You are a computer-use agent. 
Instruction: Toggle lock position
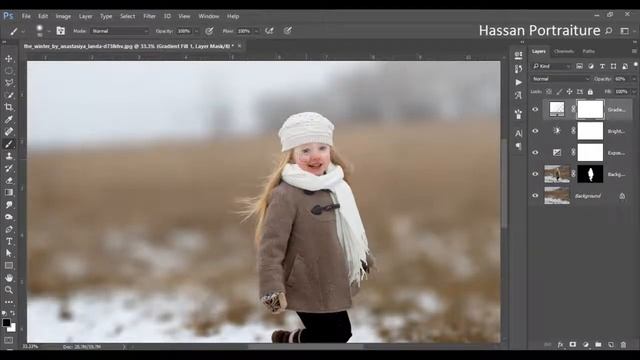point(569,92)
